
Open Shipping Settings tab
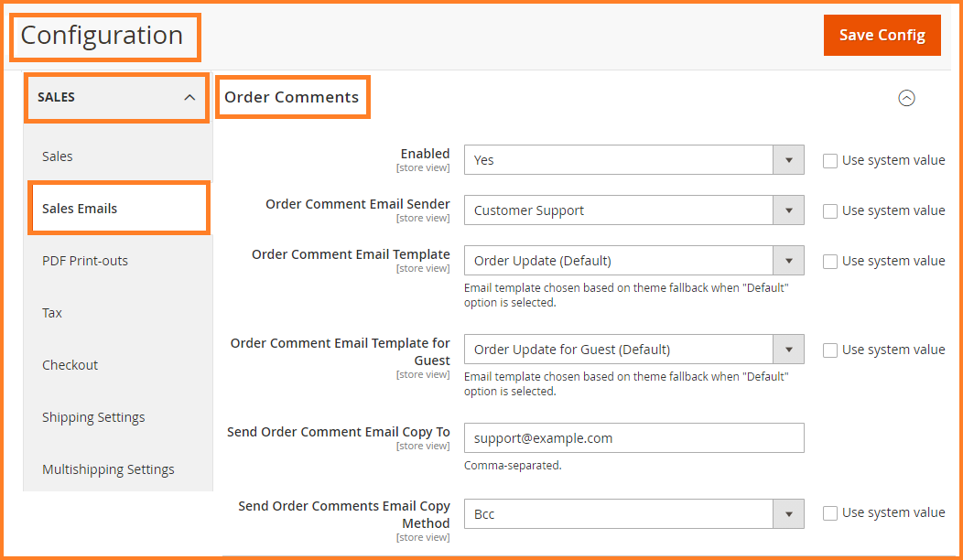93,417
